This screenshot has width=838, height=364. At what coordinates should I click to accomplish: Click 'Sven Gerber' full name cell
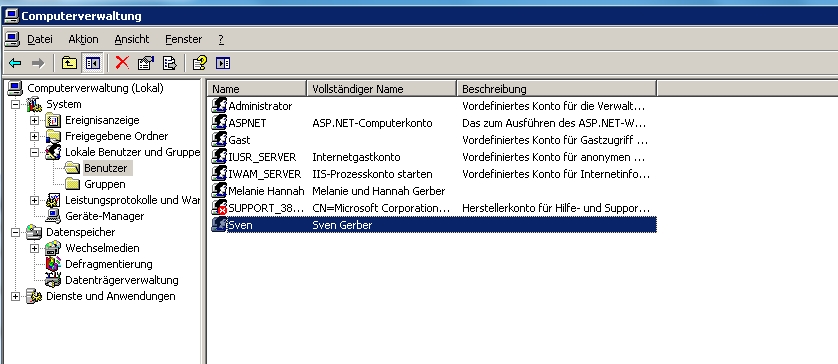342,225
